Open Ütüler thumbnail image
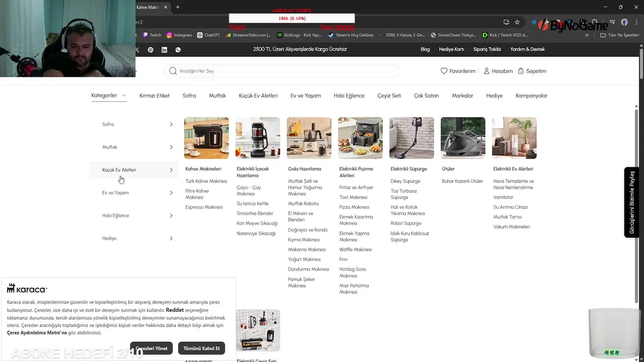This screenshot has width=644, height=362. coord(463,138)
